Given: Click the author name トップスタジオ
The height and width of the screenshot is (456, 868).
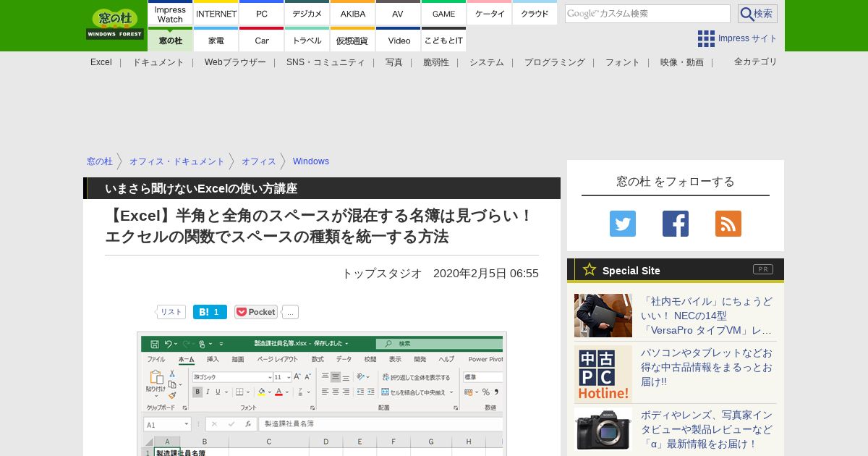Looking at the screenshot, I should pyautogui.click(x=381, y=273).
